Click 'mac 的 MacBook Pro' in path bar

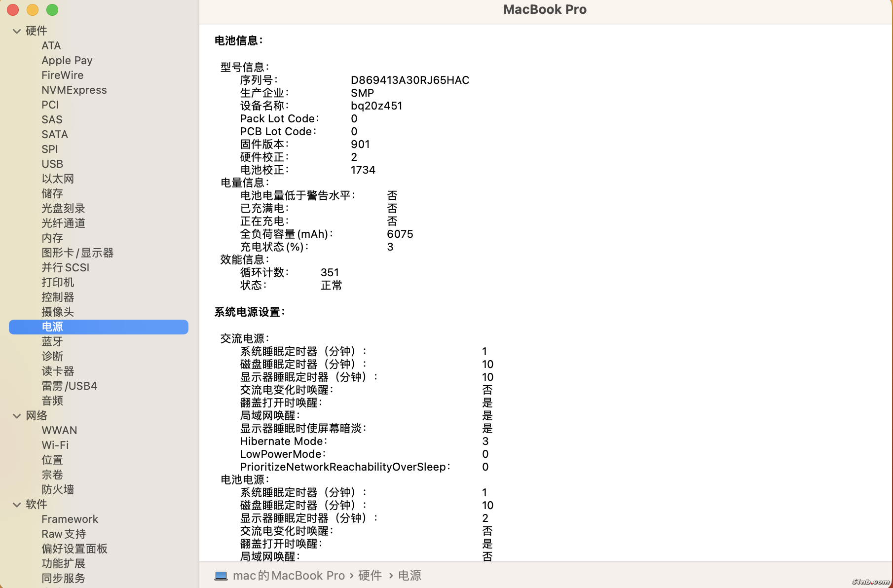pyautogui.click(x=289, y=576)
